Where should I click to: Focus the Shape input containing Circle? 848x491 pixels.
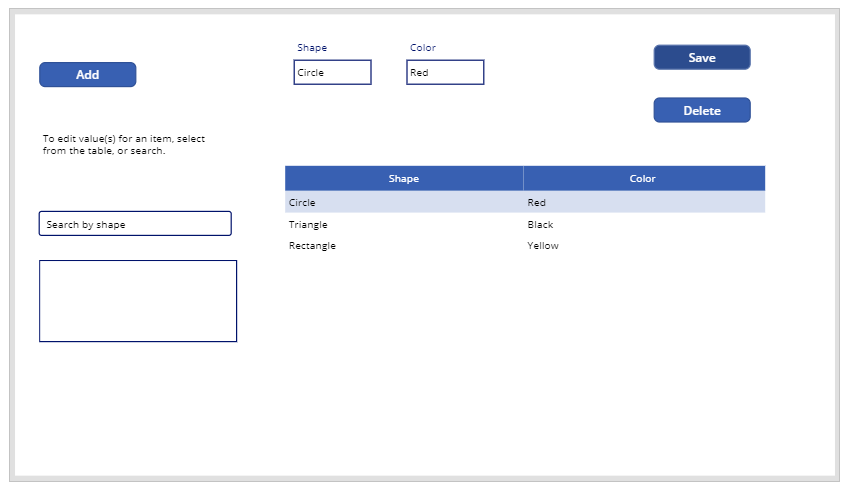[333, 72]
